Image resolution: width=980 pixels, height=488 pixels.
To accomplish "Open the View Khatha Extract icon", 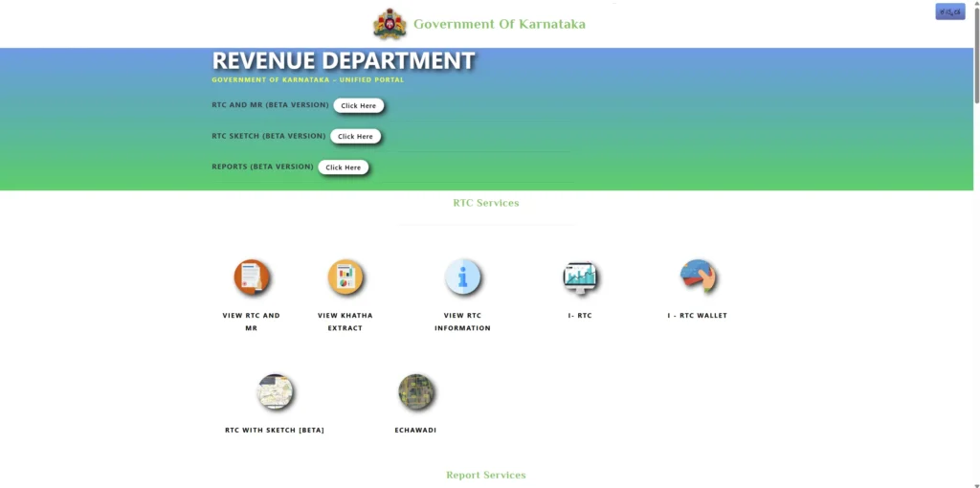I will click(x=345, y=277).
